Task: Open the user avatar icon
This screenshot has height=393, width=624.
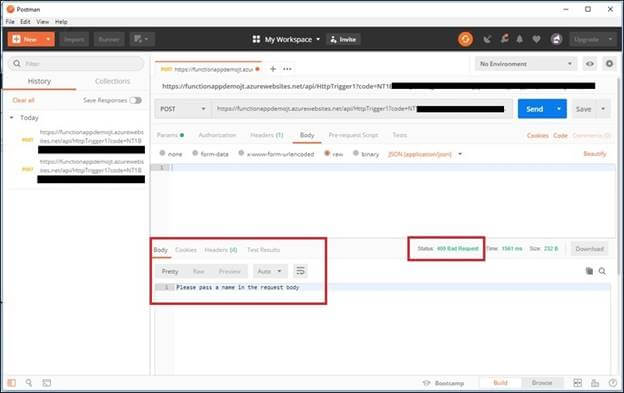Action: [x=556, y=39]
